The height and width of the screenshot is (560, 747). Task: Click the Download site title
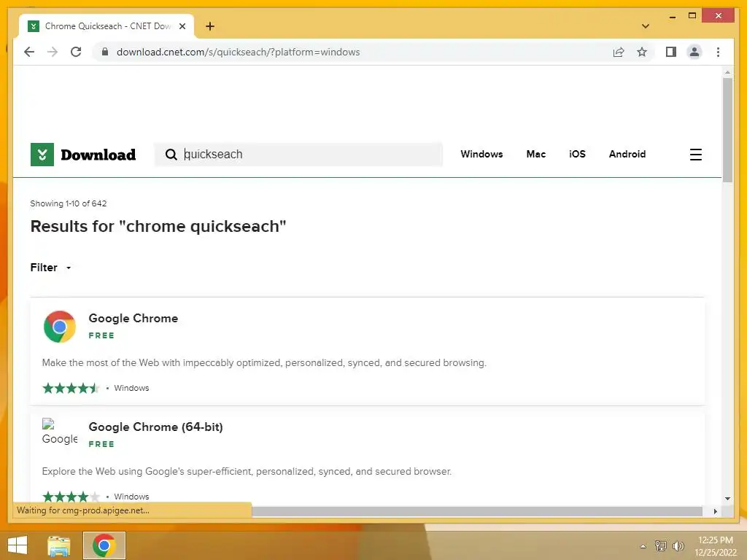(x=98, y=155)
